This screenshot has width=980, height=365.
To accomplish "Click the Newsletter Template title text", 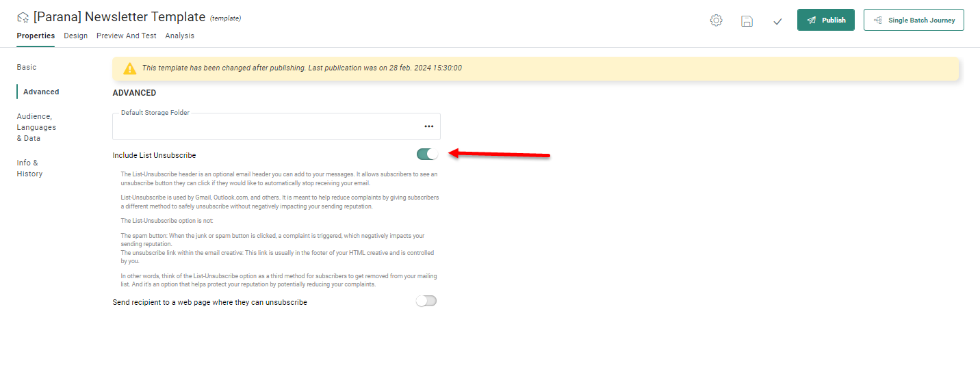I will pos(119,17).
